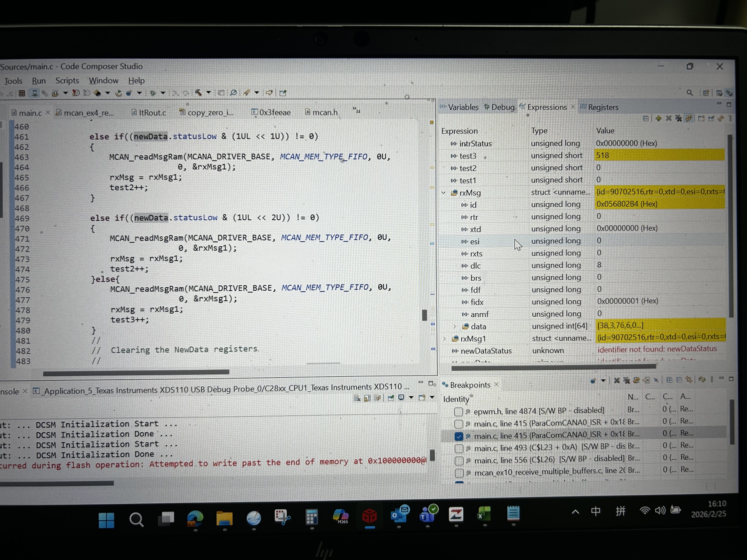Open the Scripts menu
This screenshot has height=560, width=747.
[67, 80]
